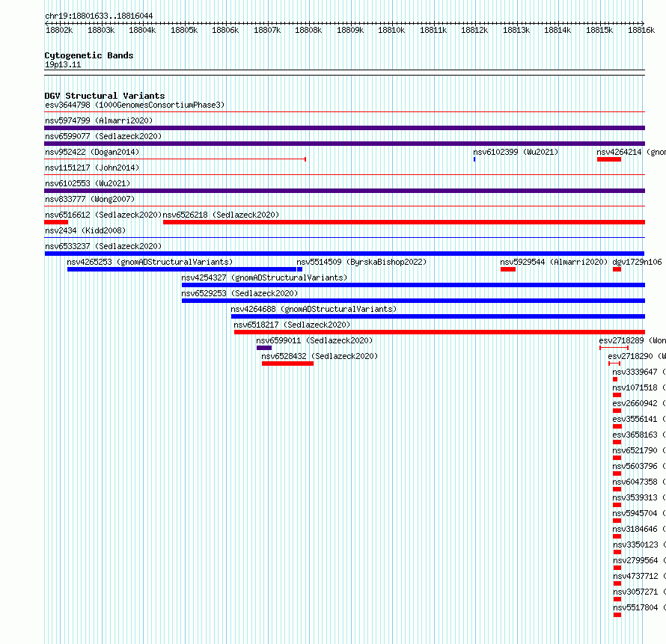Image resolution: width=666 pixels, height=644 pixels.
Task: Select nsv6533237 (Sedlazeck2020) blue bar
Action: click(x=344, y=254)
